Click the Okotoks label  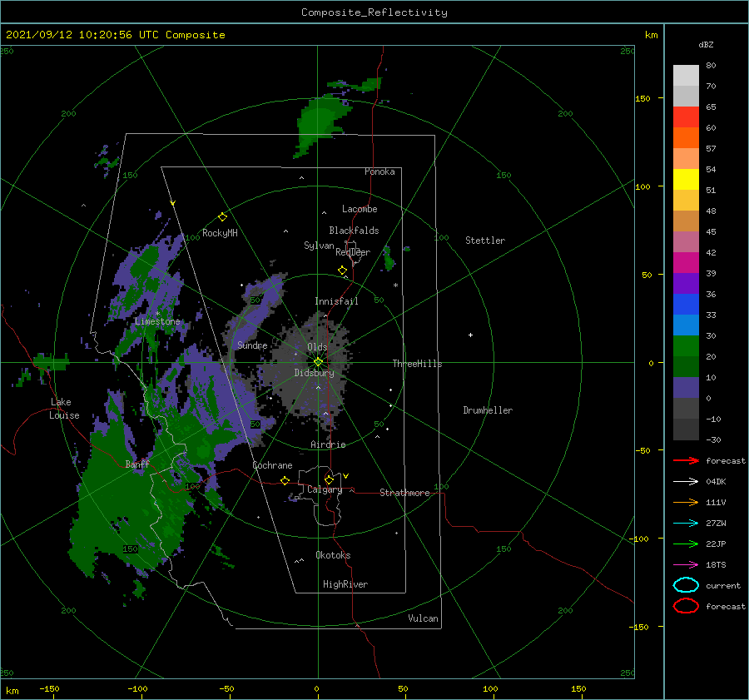click(333, 555)
